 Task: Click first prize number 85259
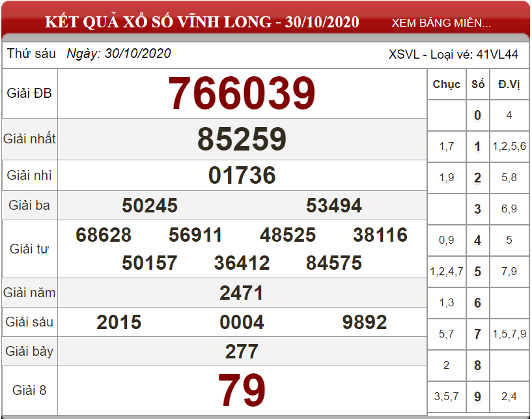242,139
